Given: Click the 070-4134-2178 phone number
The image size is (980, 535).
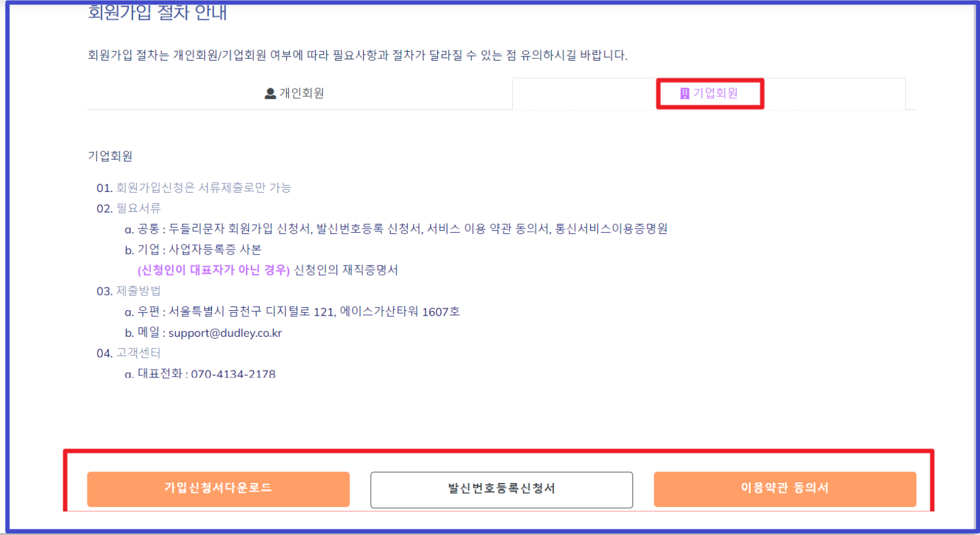Looking at the screenshot, I should point(233,374).
